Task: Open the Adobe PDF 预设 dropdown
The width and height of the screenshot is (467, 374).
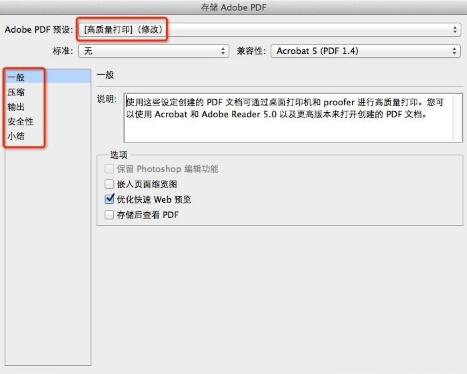Action: tap(269, 30)
